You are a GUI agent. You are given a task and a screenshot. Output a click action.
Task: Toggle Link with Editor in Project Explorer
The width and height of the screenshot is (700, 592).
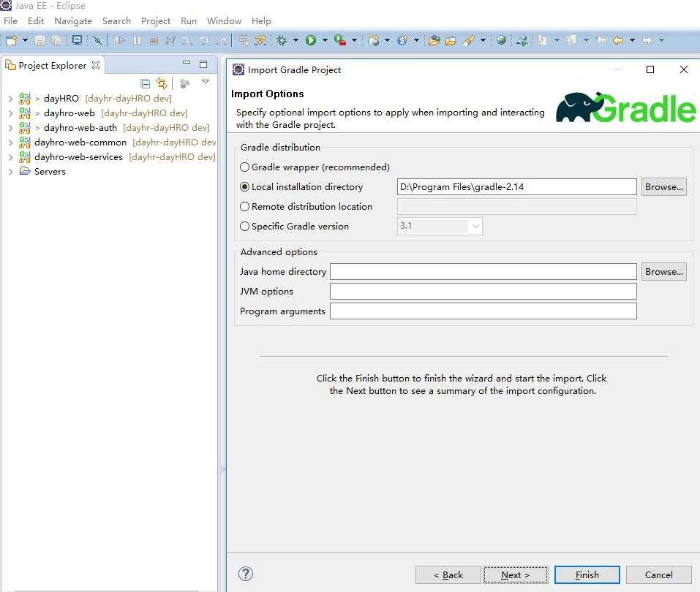tap(162, 83)
